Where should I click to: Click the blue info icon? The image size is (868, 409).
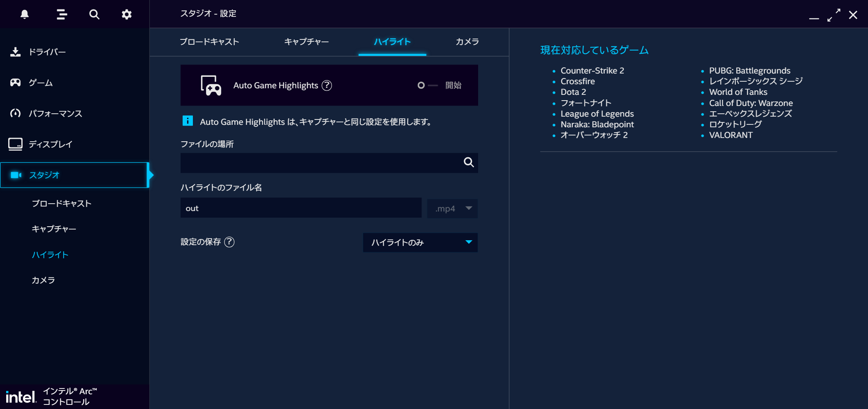(x=188, y=121)
